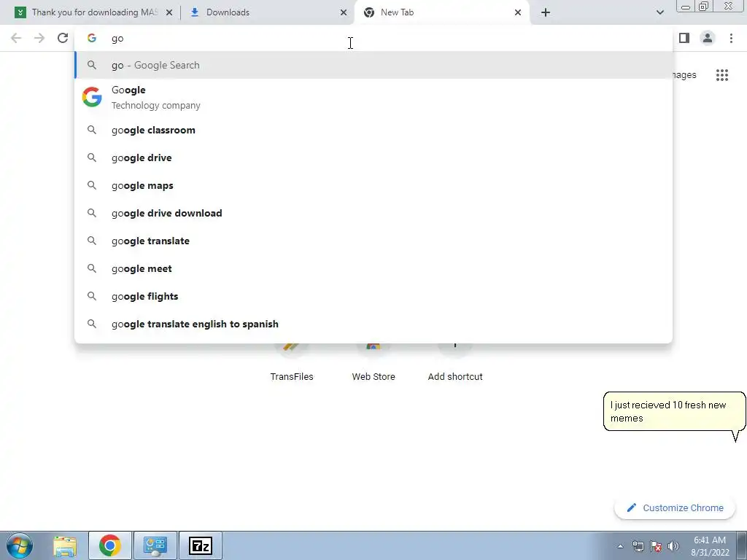Toggle the side panel icon

coord(684,38)
